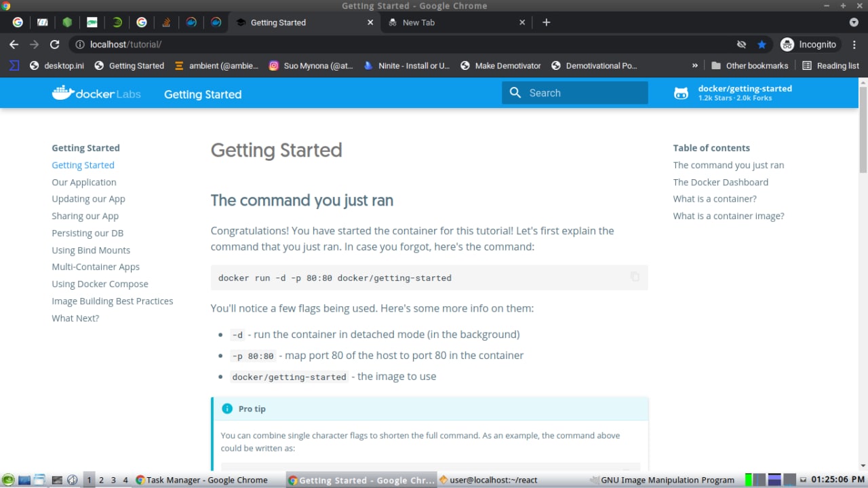Click the Incognito profile badge
This screenshot has height=488, width=868.
click(809, 44)
